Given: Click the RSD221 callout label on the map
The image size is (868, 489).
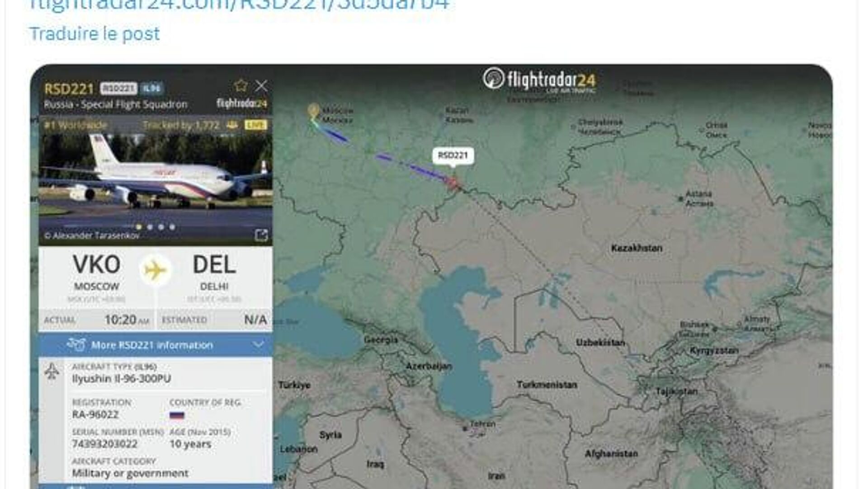Looking at the screenshot, I should point(453,156).
